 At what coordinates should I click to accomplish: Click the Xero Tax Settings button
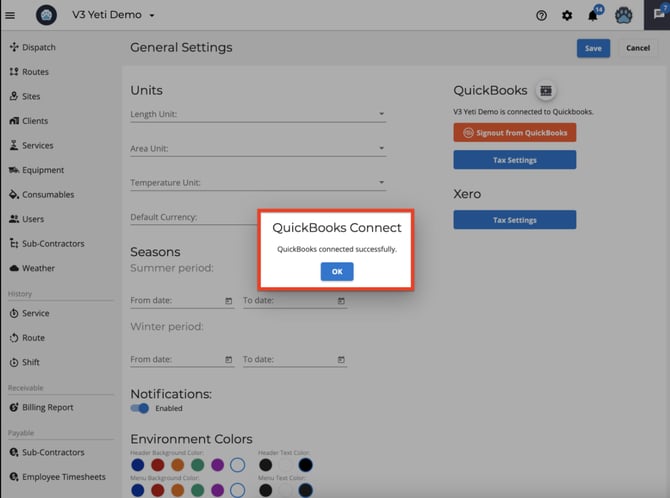pos(514,220)
